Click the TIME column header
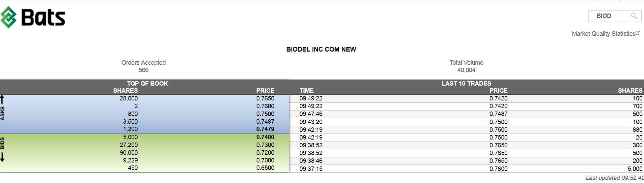Image resolution: width=644 pixels, height=183 pixels. pyautogui.click(x=306, y=91)
